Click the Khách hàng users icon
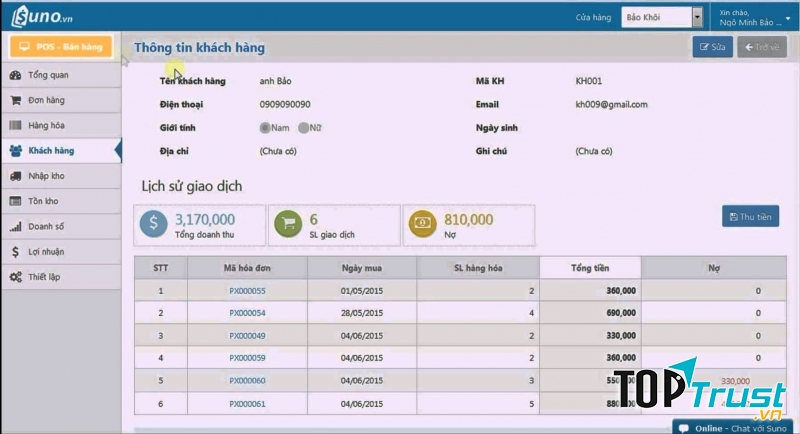Viewport: 800px width, 434px height. [x=16, y=151]
